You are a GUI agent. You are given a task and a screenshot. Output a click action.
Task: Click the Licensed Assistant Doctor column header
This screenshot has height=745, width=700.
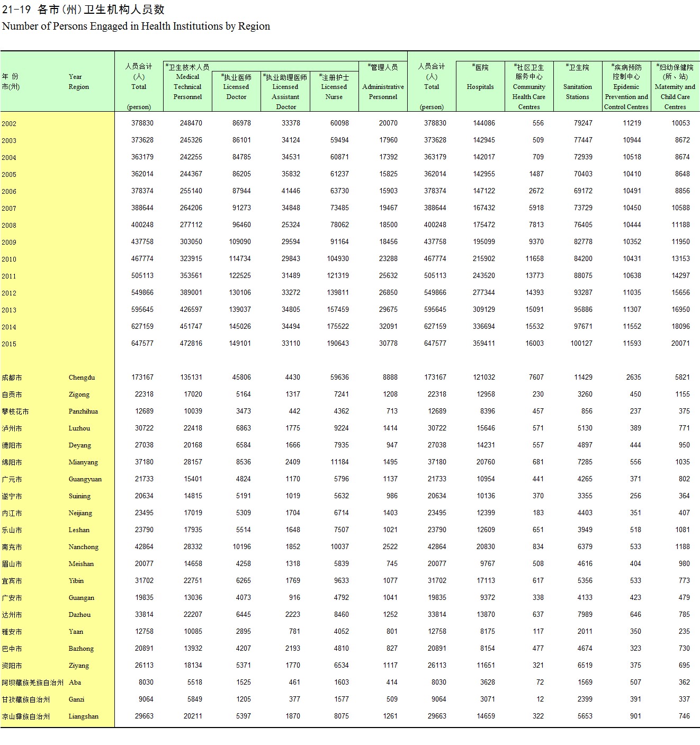point(285,97)
